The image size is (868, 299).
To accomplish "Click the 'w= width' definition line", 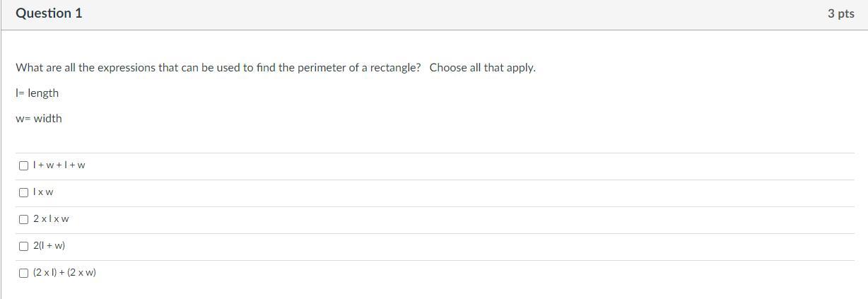I will point(39,119).
